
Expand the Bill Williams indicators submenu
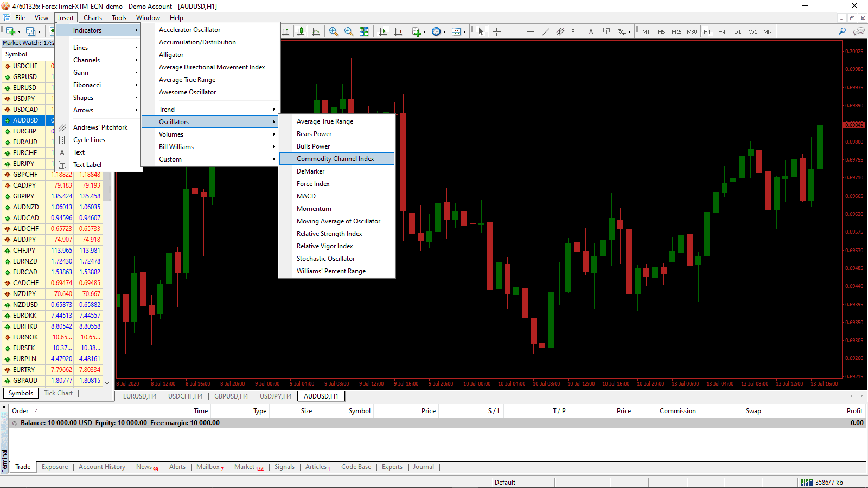[190, 146]
